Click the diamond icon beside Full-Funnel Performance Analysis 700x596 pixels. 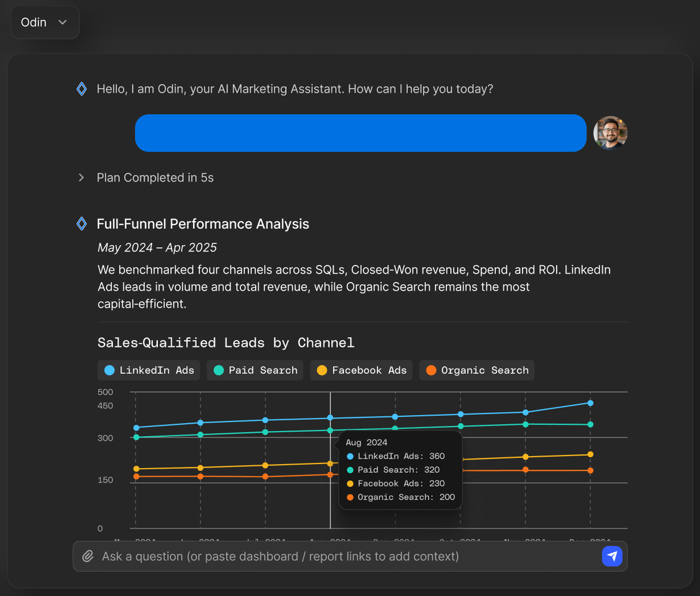tap(82, 223)
